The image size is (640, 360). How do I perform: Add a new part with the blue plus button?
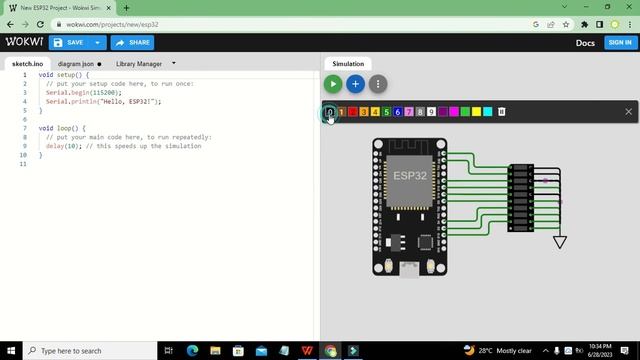(x=356, y=84)
